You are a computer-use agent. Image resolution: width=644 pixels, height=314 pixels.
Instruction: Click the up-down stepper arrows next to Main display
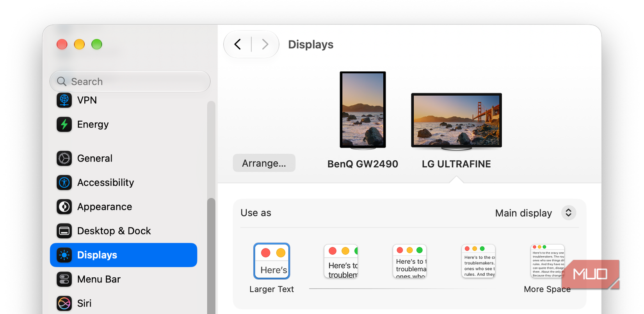[569, 213]
